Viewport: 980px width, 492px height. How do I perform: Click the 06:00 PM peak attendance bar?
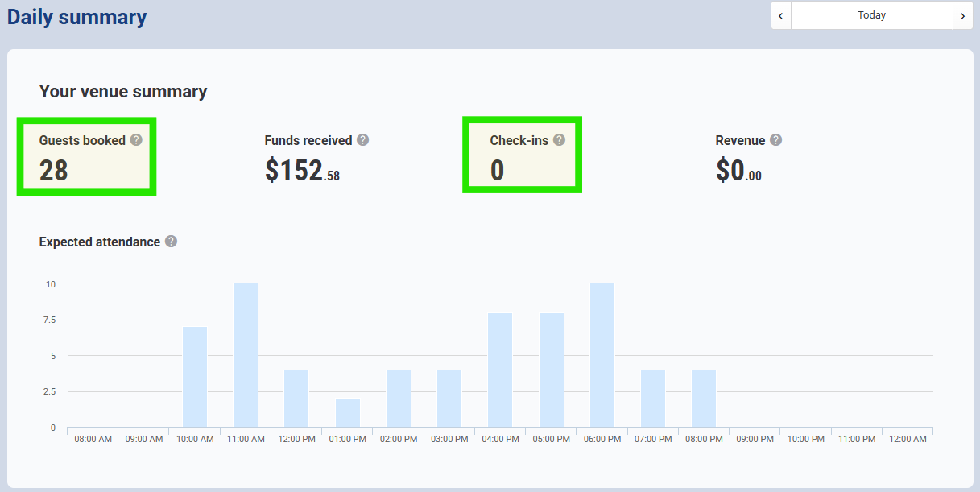tap(602, 355)
